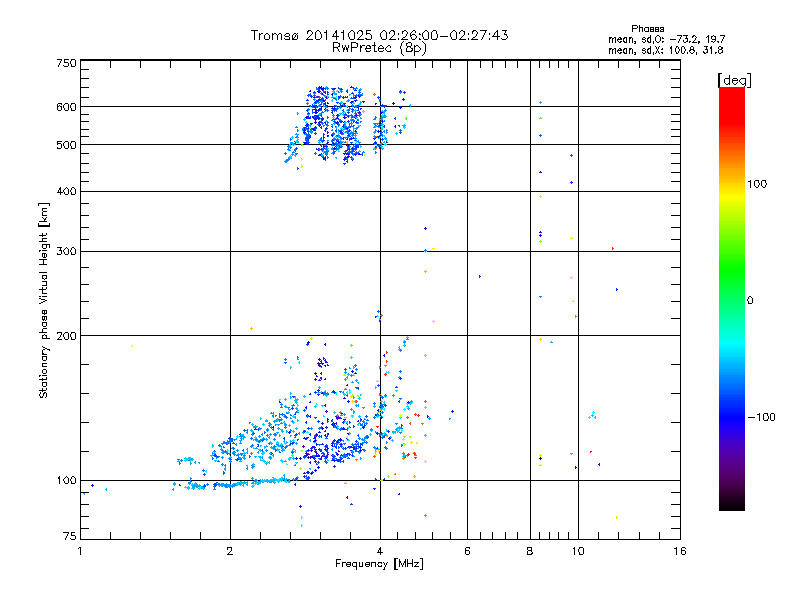Select the 'mean, sd,O: -73.2, 19.7' line
The height and width of the screenshot is (600, 800).
click(x=666, y=39)
